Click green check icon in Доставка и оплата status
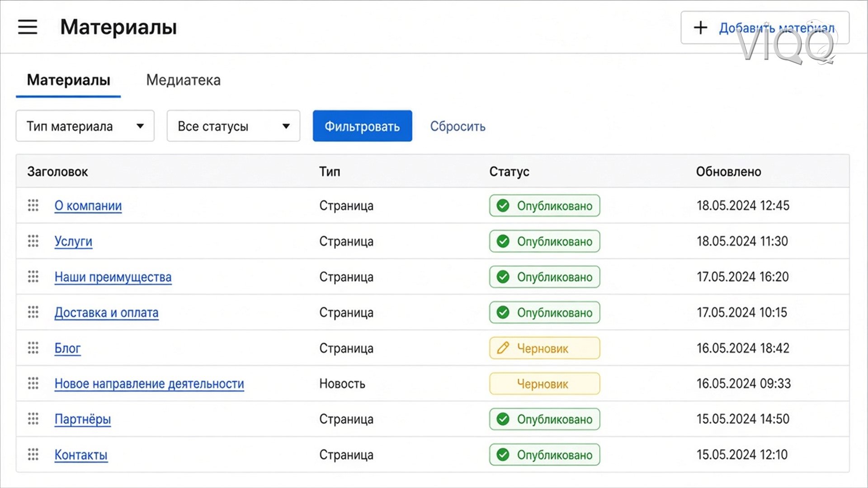Image resolution: width=868 pixels, height=488 pixels. (503, 313)
